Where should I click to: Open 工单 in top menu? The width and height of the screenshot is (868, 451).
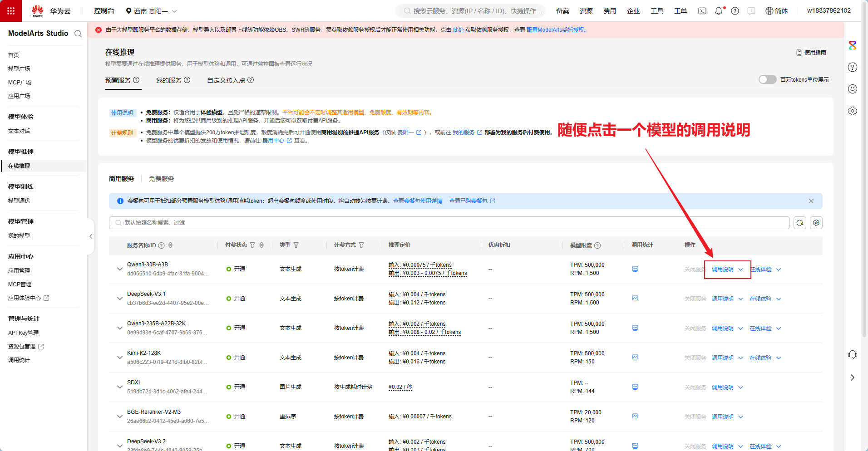[681, 11]
